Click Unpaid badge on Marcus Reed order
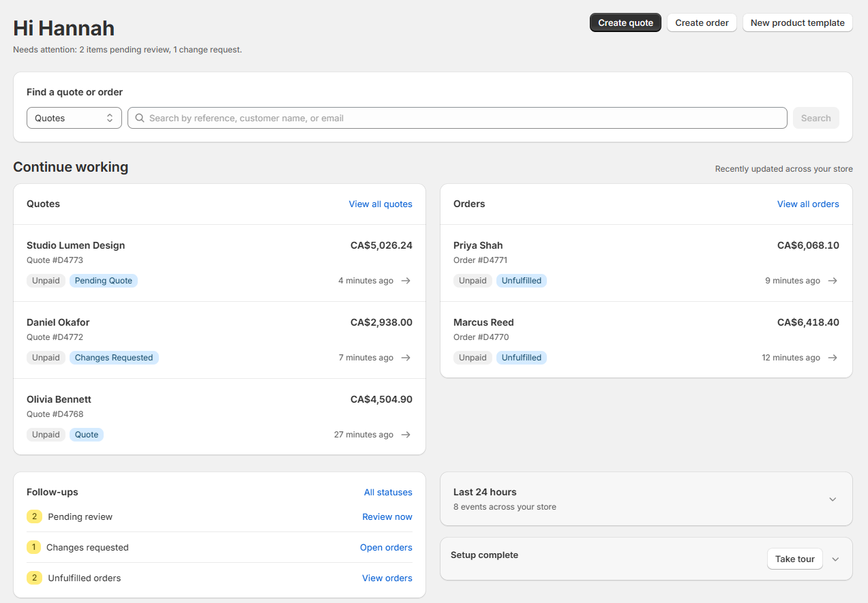Viewport: 868px width, 603px height. click(x=473, y=358)
